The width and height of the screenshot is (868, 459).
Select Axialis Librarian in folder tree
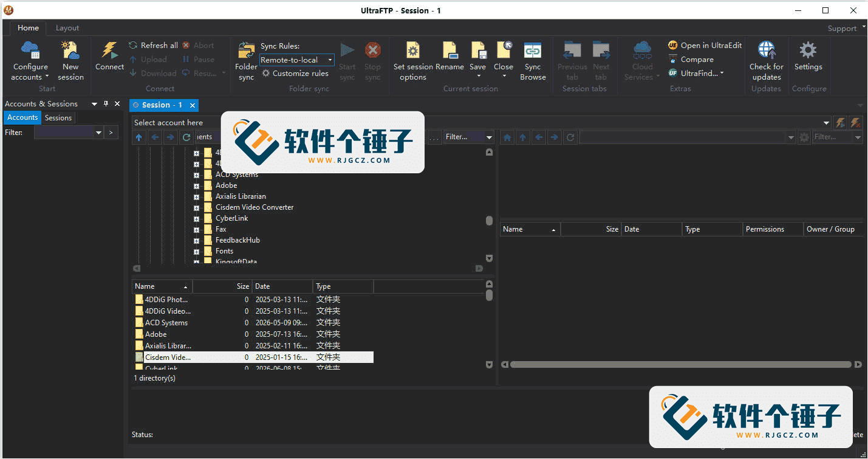pyautogui.click(x=241, y=196)
